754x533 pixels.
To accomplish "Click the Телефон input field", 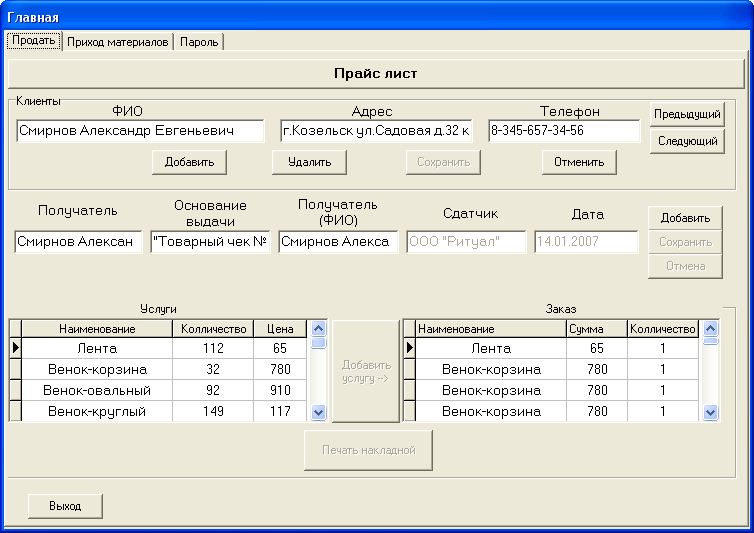I will [x=564, y=131].
